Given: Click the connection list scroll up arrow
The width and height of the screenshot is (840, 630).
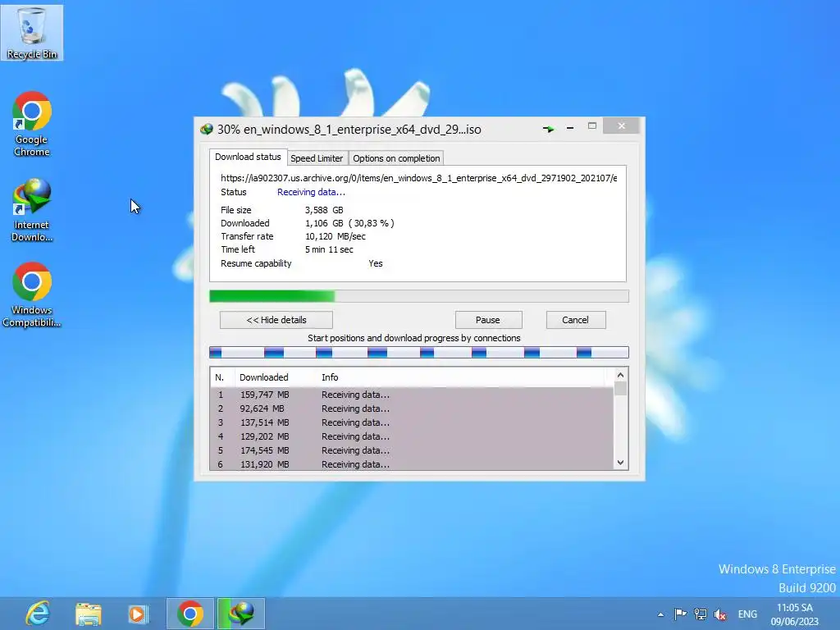Looking at the screenshot, I should pyautogui.click(x=620, y=375).
